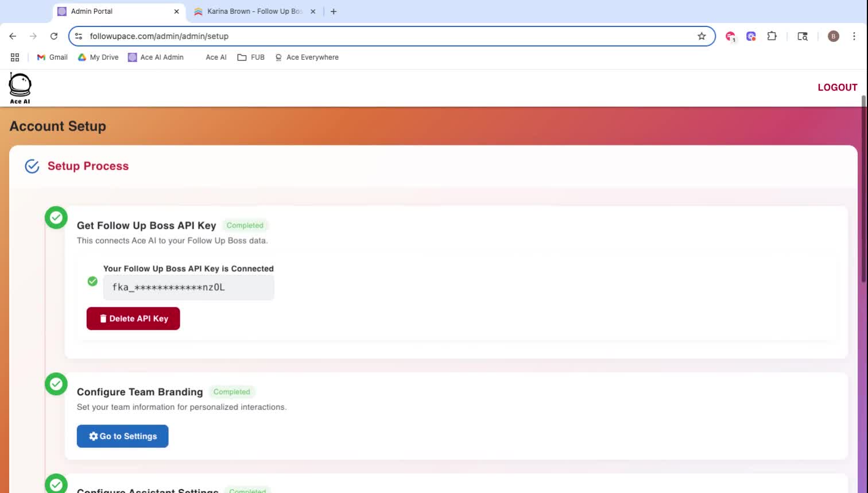The height and width of the screenshot is (493, 868).
Task: Switch to the Admin Portal tab
Action: coord(119,11)
